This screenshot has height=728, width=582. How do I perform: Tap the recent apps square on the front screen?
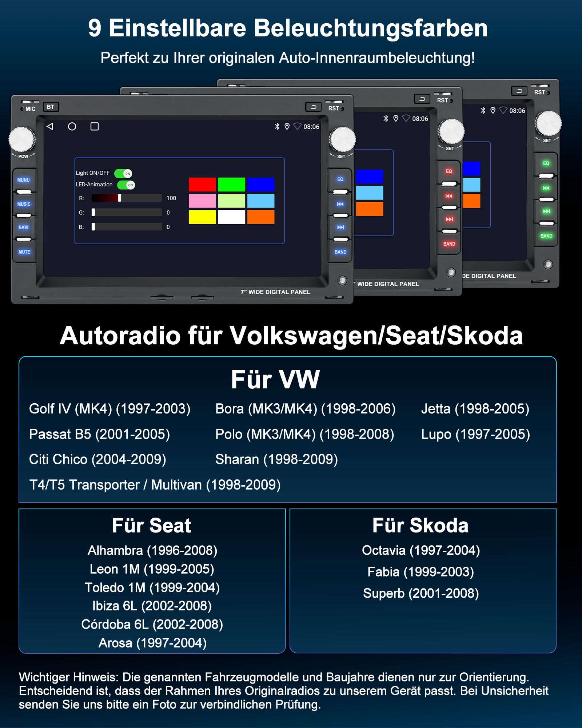tap(95, 126)
